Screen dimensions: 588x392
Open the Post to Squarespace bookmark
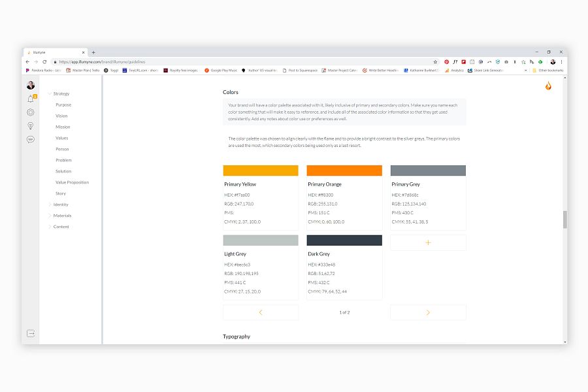[300, 71]
